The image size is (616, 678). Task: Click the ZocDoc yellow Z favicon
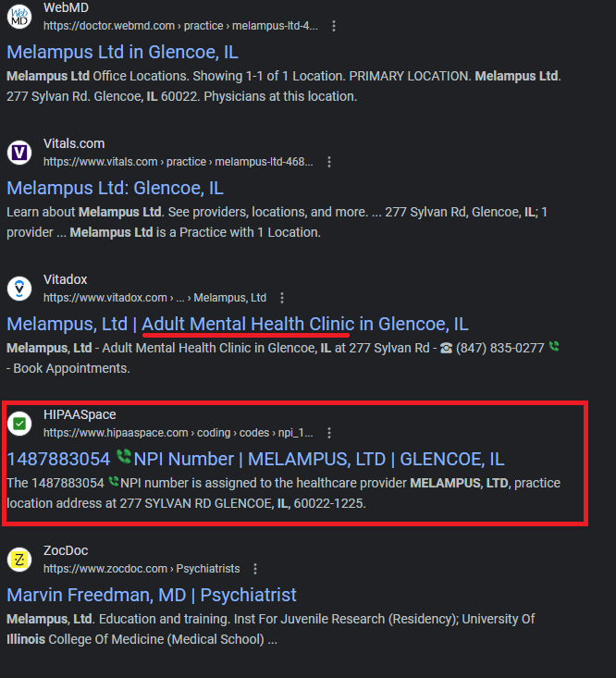19,560
